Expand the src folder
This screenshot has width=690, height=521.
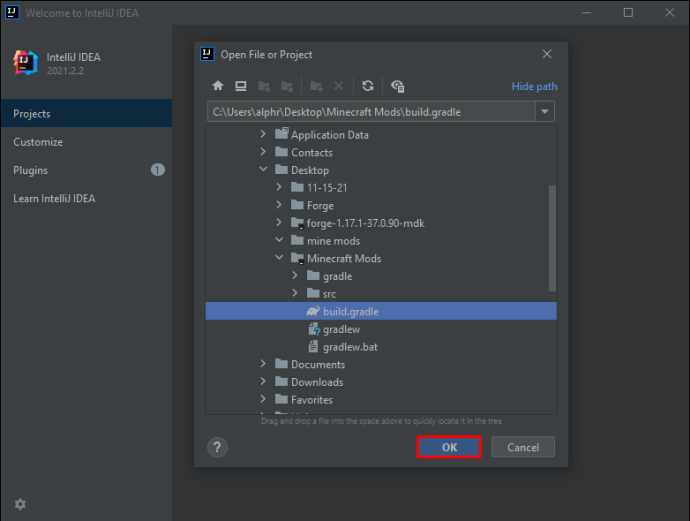coord(295,293)
